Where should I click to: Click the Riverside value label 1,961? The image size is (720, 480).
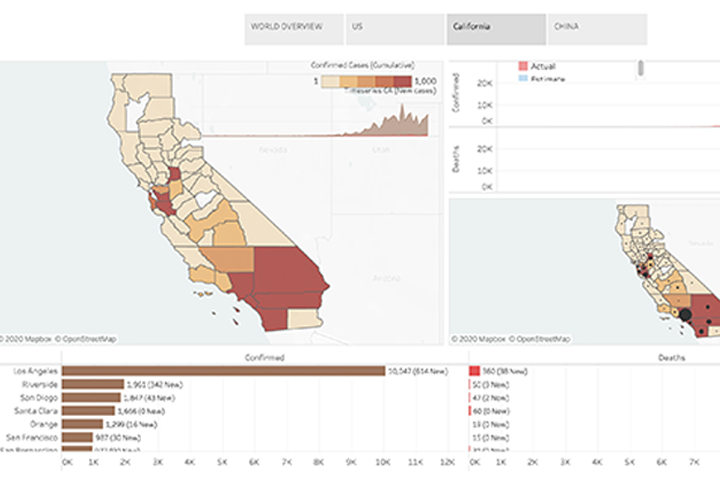point(154,384)
